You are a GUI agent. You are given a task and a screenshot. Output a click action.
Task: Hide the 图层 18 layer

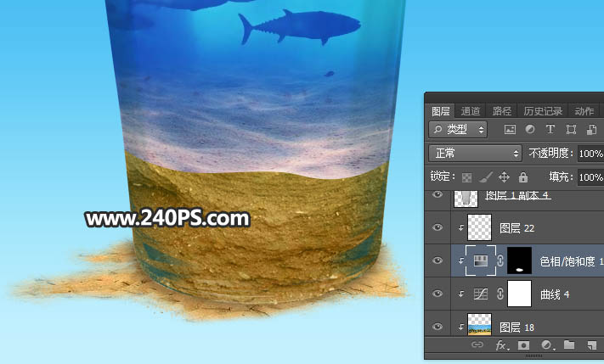[437, 327]
